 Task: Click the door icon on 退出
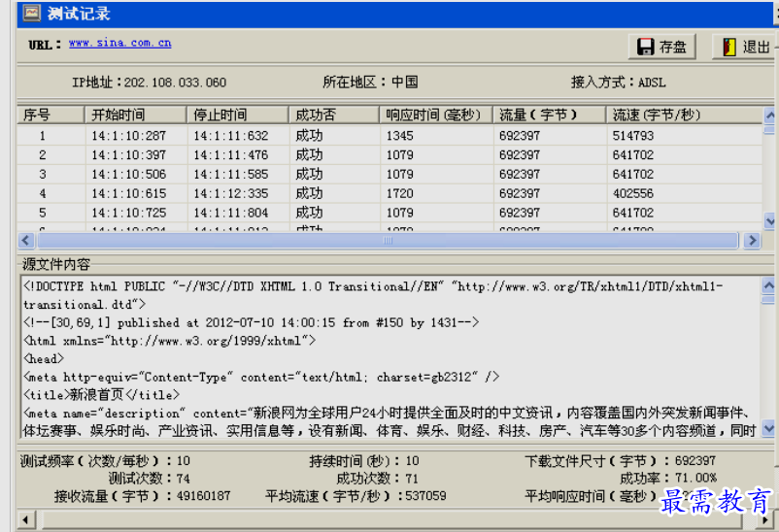pos(728,47)
